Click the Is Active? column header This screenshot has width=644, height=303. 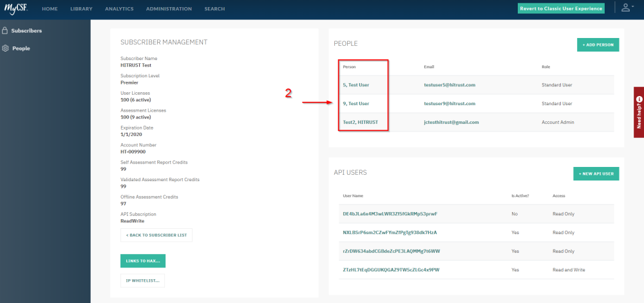coord(520,196)
